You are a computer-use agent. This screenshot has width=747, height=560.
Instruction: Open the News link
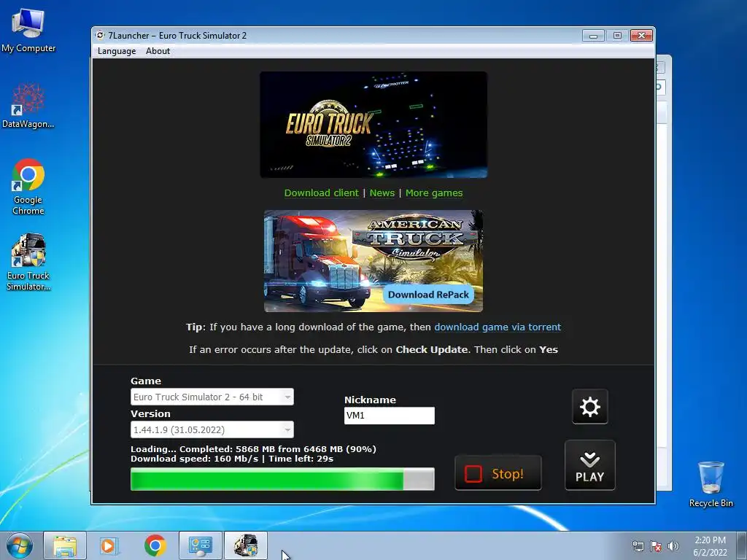382,192
